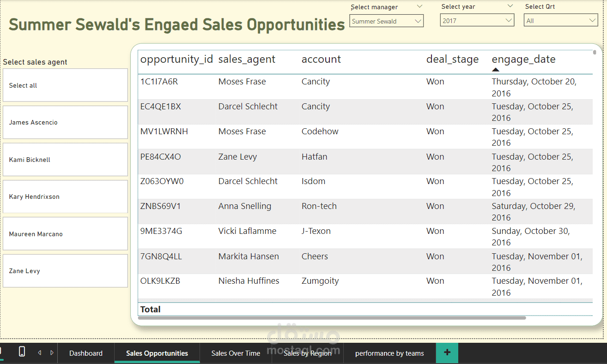This screenshot has width=607, height=364.
Task: Click engage_date sort arrow indicator
Action: coord(496,70)
